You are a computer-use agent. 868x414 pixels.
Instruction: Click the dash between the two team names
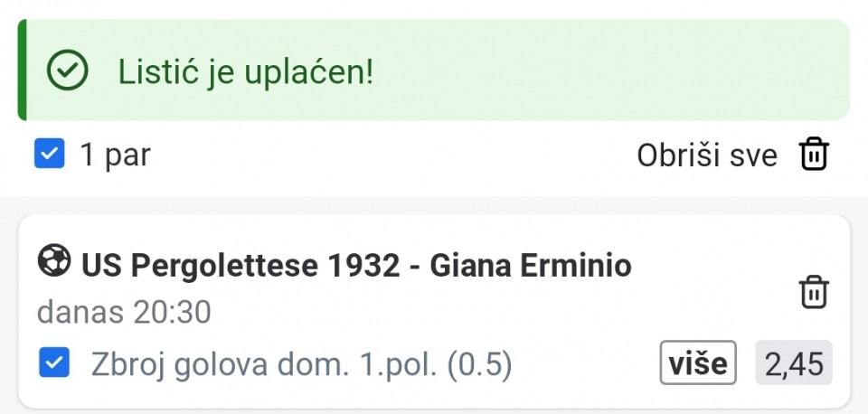tap(414, 266)
